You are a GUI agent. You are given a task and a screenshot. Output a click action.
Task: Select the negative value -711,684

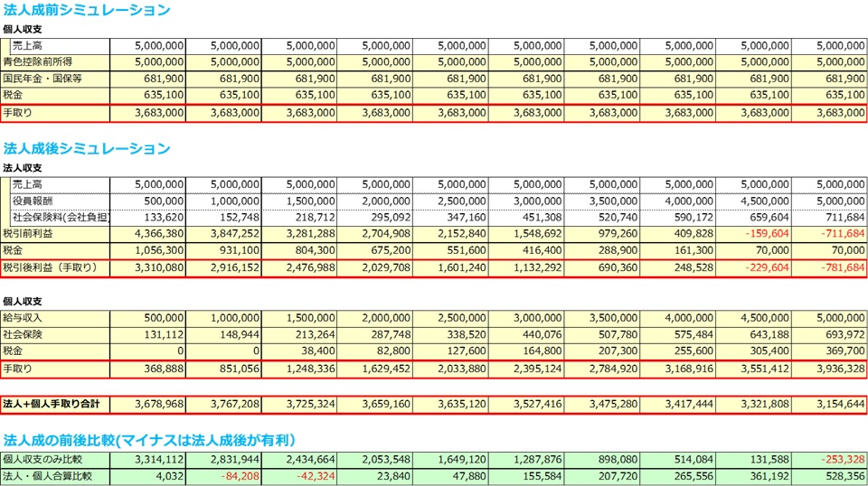[x=829, y=234]
